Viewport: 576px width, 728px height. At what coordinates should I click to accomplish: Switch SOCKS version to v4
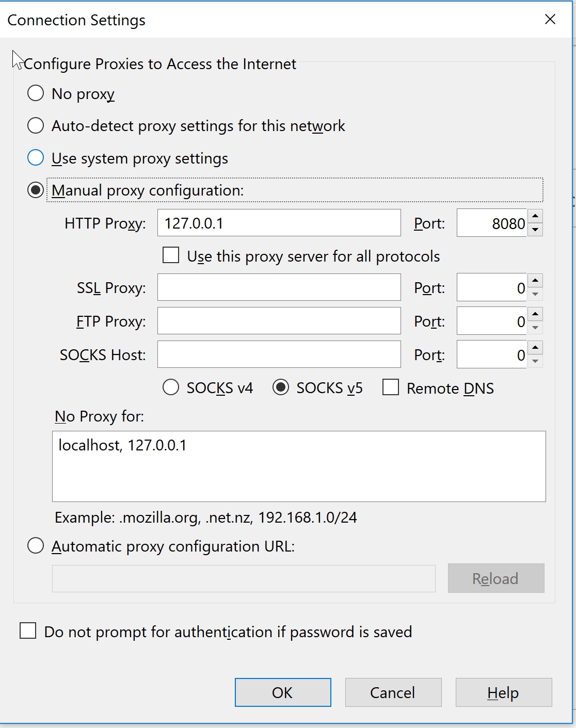click(171, 387)
